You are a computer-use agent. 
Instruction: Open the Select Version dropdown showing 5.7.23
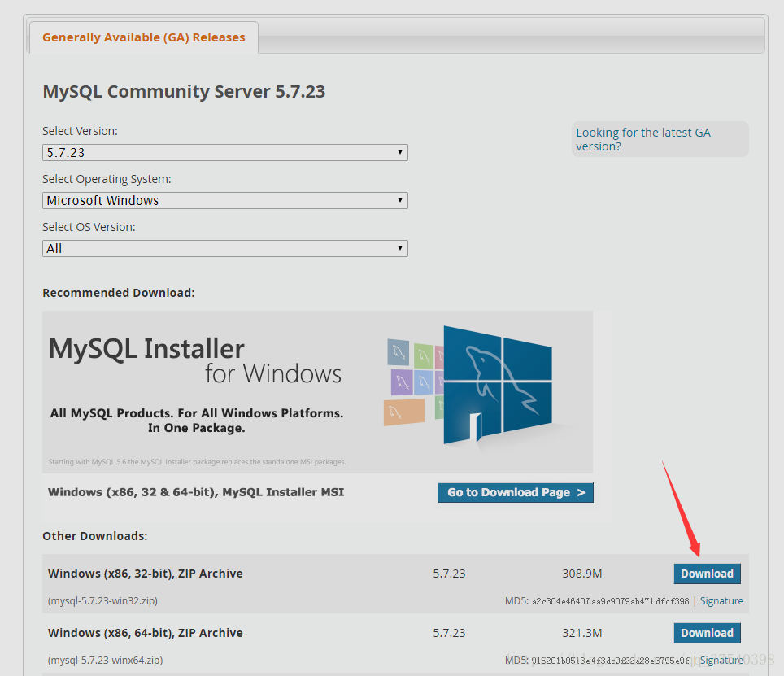pos(225,152)
